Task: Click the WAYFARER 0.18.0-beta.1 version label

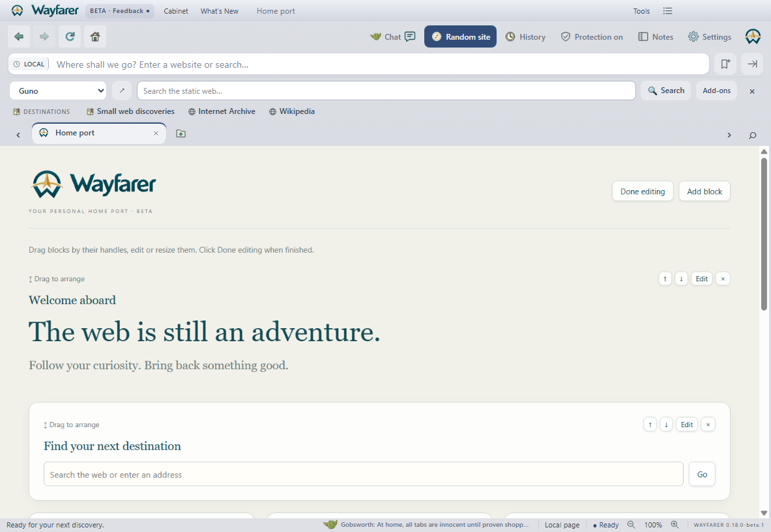Action: click(x=729, y=525)
